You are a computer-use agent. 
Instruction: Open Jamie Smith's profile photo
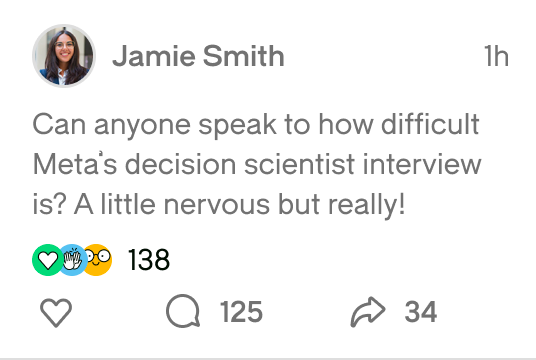pyautogui.click(x=64, y=56)
